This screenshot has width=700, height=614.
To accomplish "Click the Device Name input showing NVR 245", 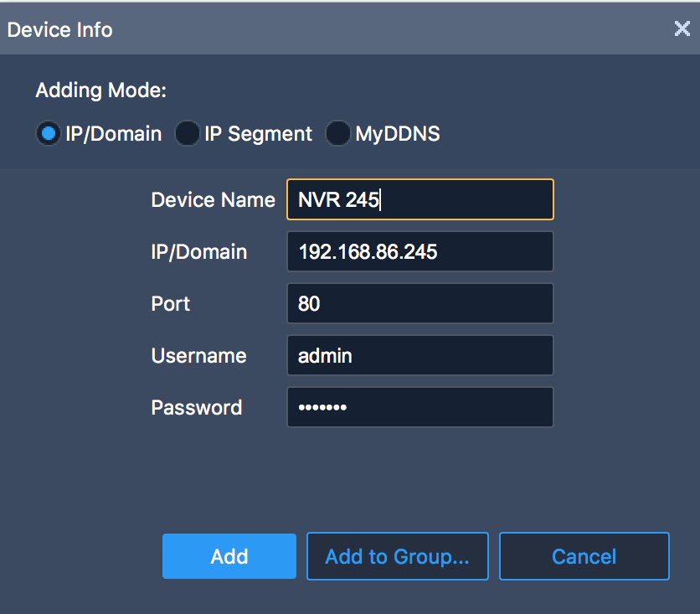I will click(419, 199).
